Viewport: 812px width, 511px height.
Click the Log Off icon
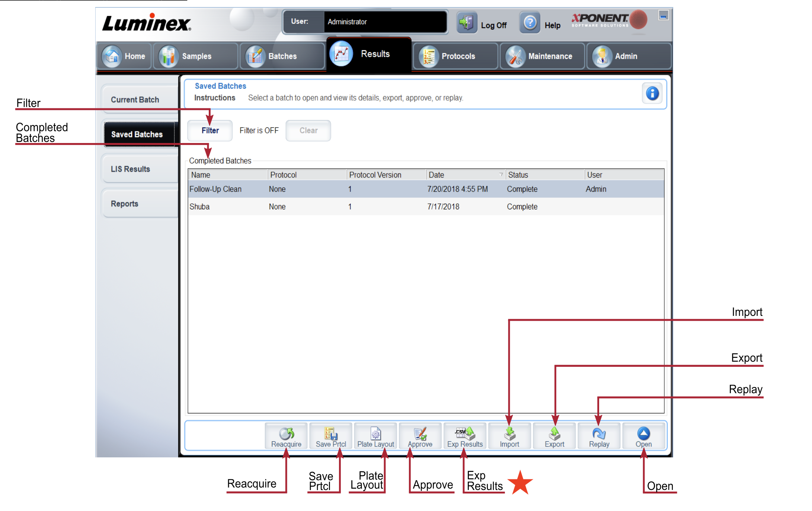click(467, 23)
